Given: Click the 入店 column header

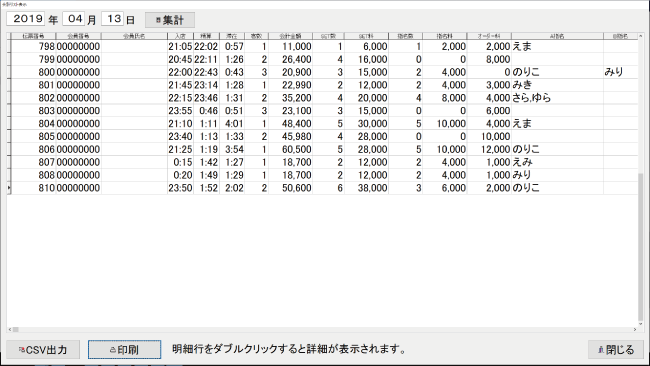Looking at the screenshot, I should click(180, 36).
